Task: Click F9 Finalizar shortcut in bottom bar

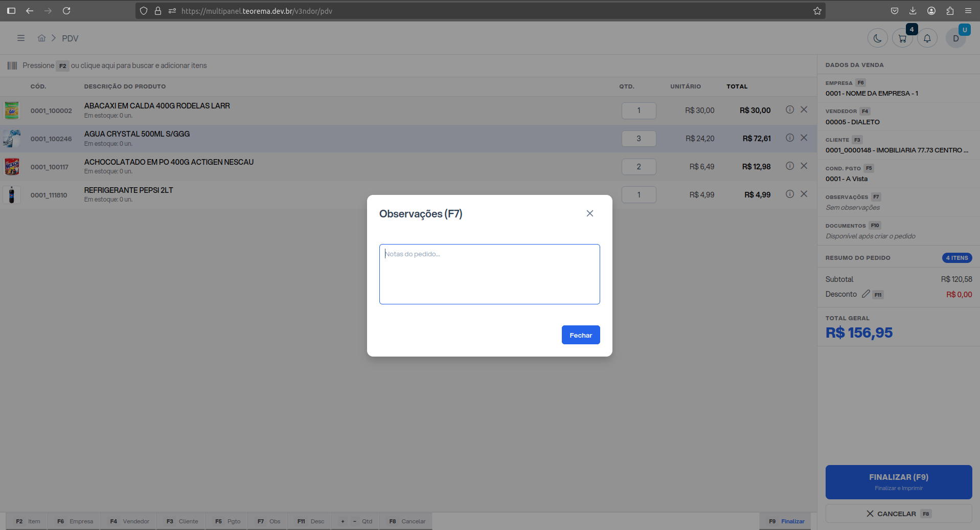Action: pyautogui.click(x=786, y=521)
